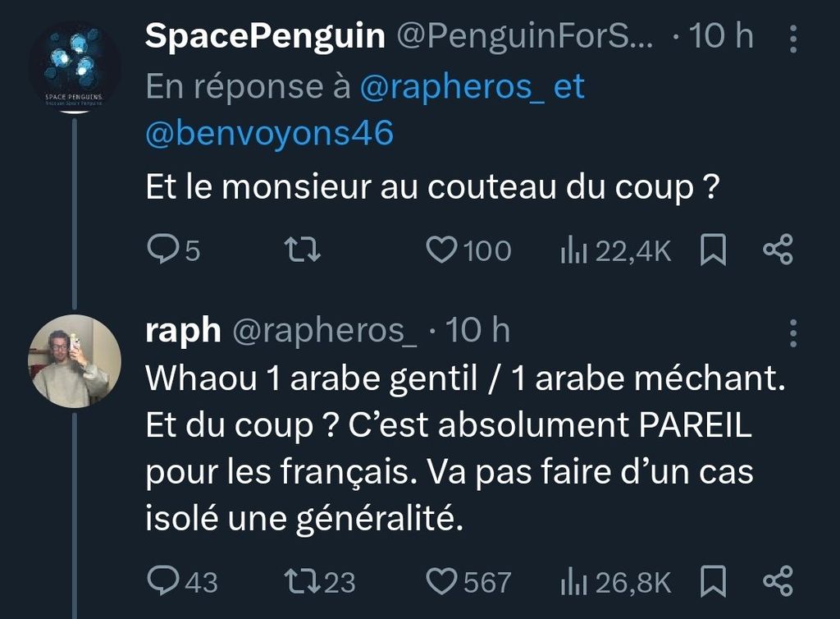Image resolution: width=840 pixels, height=619 pixels.
Task: Open more options on SpacePenguin's tweet
Action: click(x=792, y=37)
